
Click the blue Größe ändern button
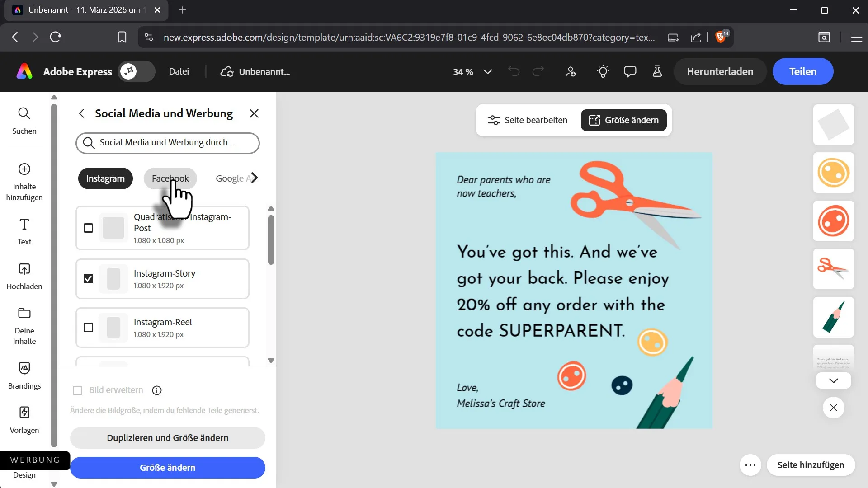click(167, 468)
